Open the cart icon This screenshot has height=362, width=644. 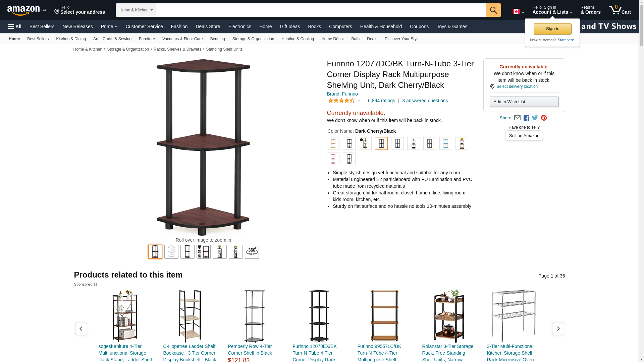(620, 10)
